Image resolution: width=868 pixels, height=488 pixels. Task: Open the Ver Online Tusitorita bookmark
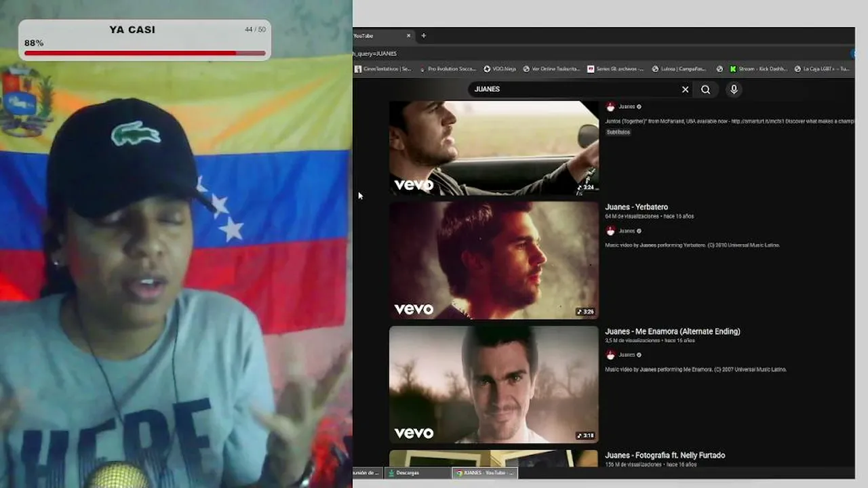(x=551, y=68)
